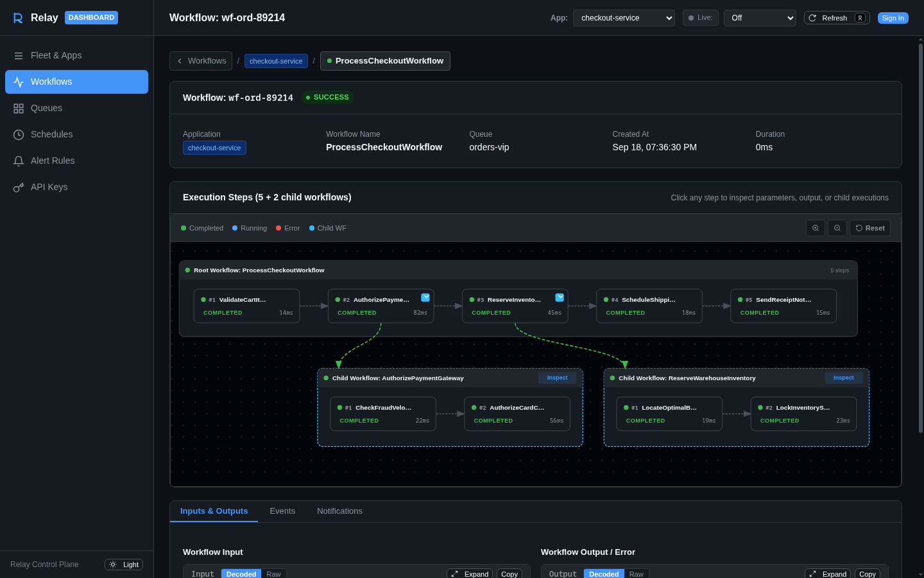924x578 pixels.
Task: Switch to the Events tab
Action: point(282,511)
